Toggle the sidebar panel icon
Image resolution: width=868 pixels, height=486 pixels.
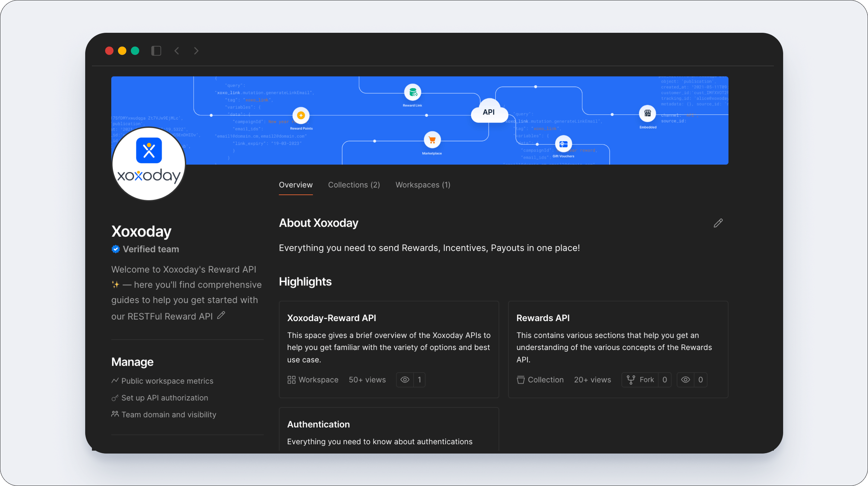tap(156, 51)
